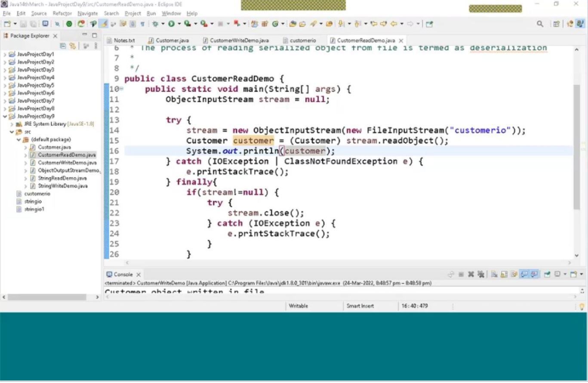
Task: Click the New file toolbar icon
Action: pos(7,24)
